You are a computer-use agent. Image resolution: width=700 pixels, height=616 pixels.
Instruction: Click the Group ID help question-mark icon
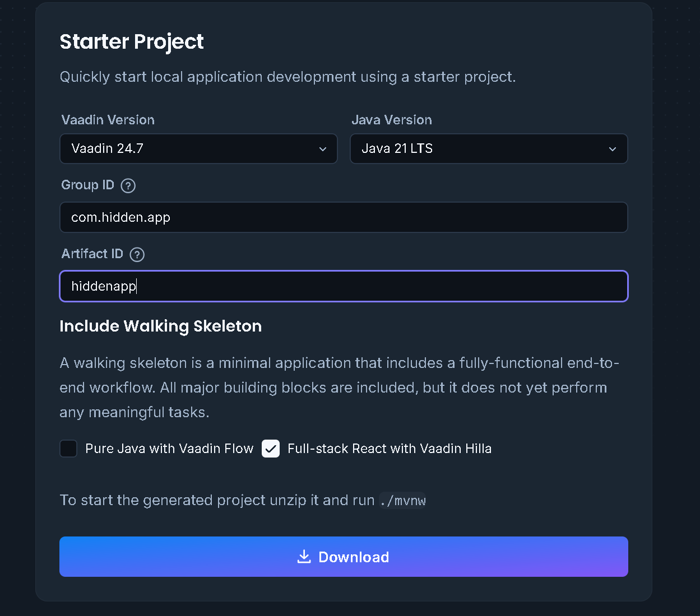pos(128,185)
